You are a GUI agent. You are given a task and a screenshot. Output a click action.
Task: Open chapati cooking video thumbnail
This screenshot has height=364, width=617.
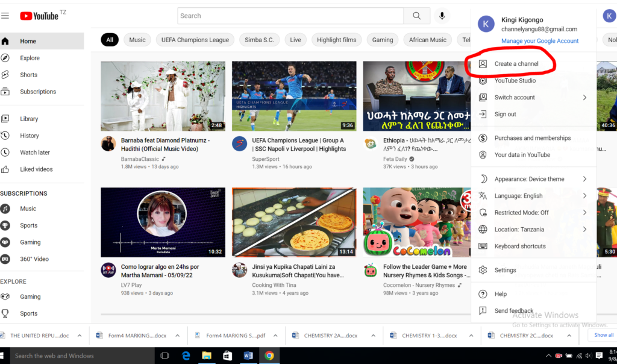point(294,222)
